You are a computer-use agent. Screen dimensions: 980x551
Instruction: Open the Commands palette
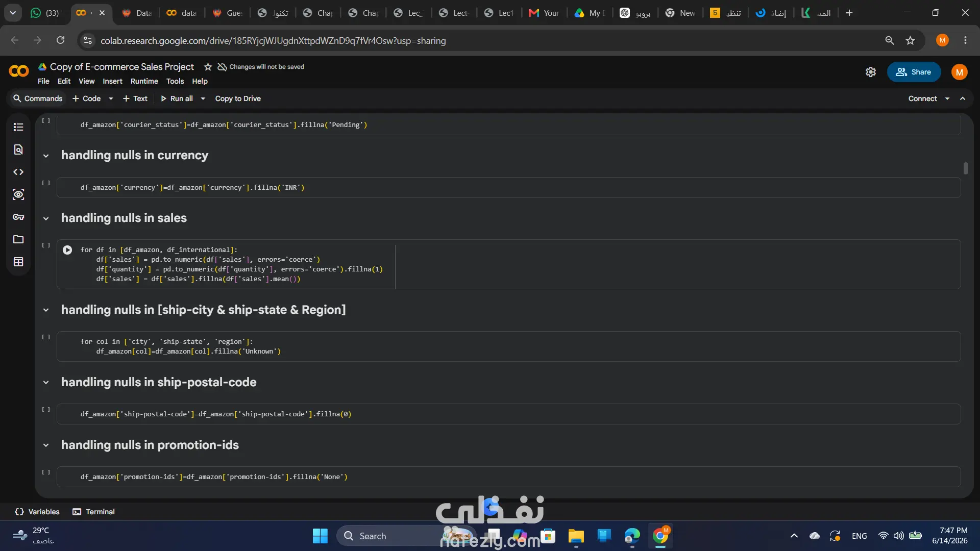pos(38,98)
